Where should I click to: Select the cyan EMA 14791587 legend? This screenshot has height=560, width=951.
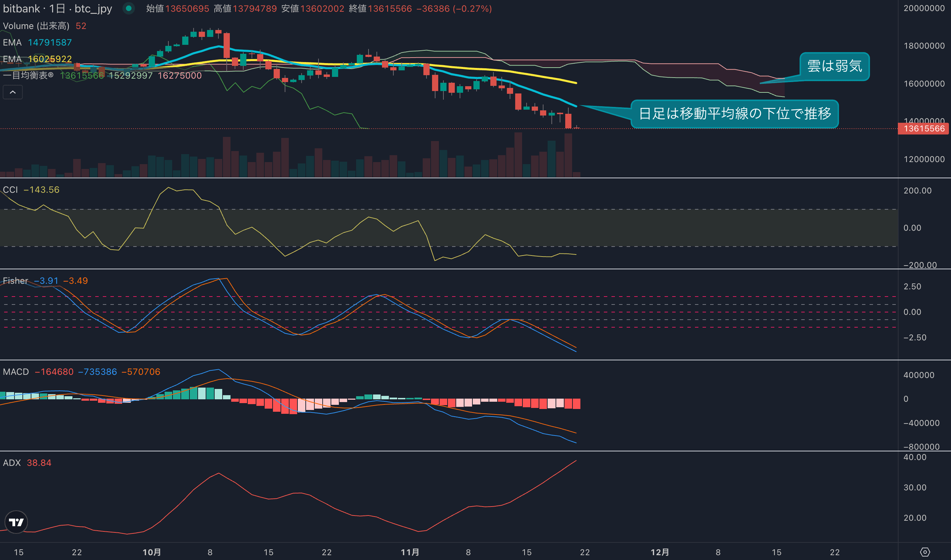pos(37,42)
